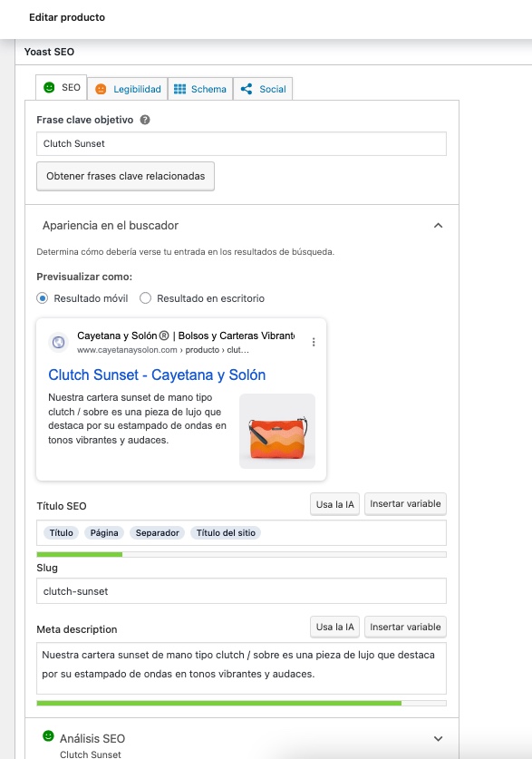Click the orange face Legibilidad icon
The image size is (532, 759).
click(x=101, y=89)
